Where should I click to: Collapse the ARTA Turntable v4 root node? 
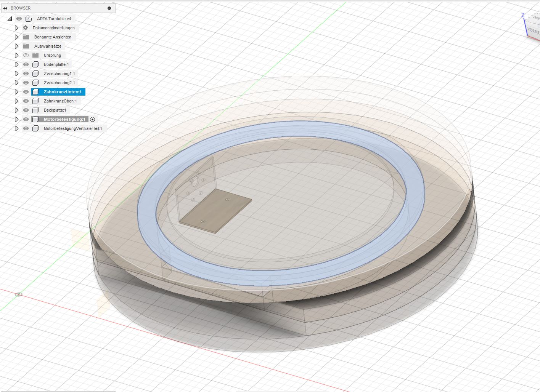point(10,19)
